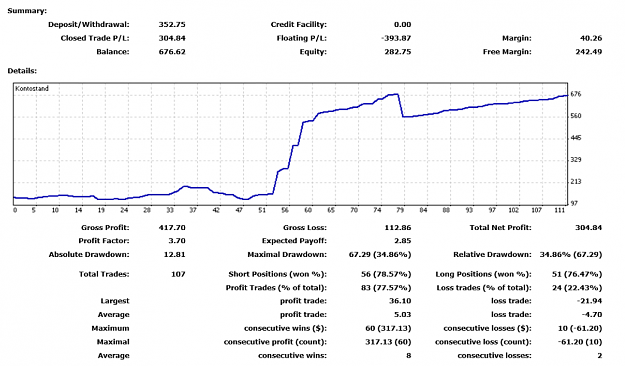Select consecutive loss value -61.20 (10)
625x366 pixels.
[580, 342]
